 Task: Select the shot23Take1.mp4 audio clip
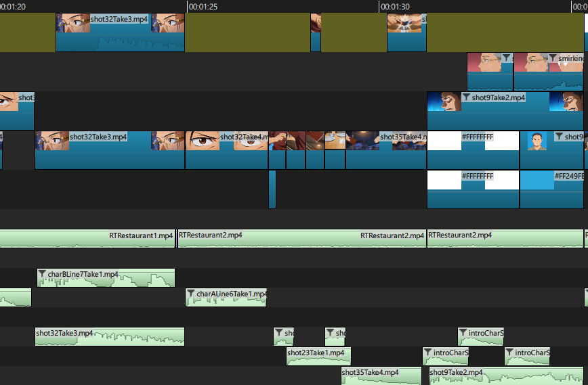pos(318,357)
